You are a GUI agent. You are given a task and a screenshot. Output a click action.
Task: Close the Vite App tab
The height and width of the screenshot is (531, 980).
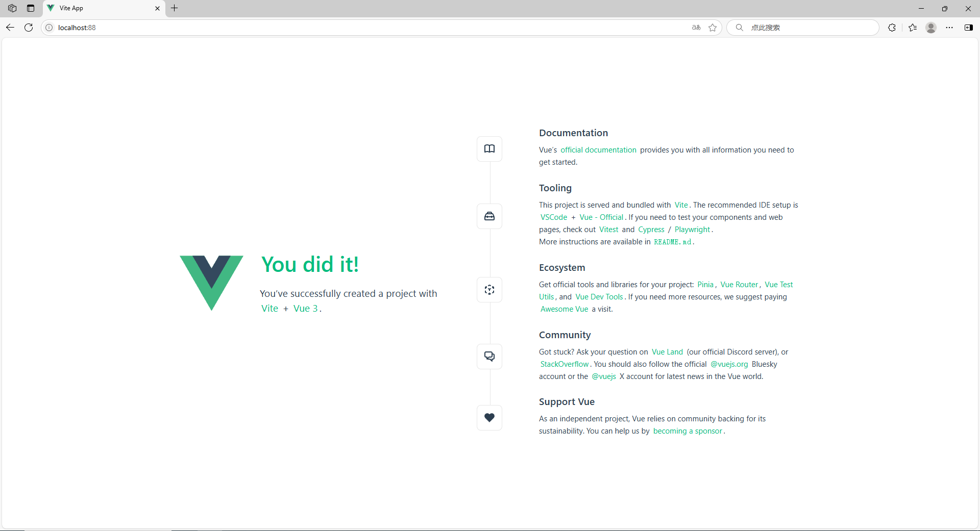[157, 8]
